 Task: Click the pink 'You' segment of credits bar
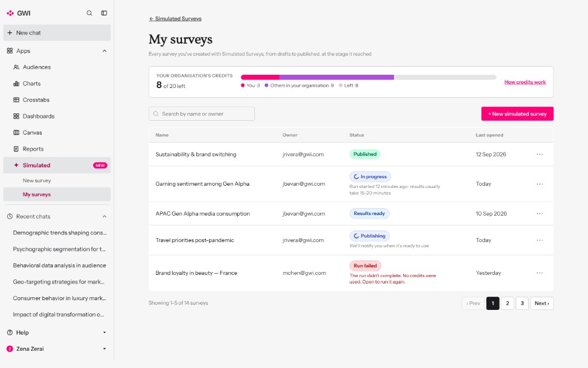pyautogui.click(x=260, y=78)
